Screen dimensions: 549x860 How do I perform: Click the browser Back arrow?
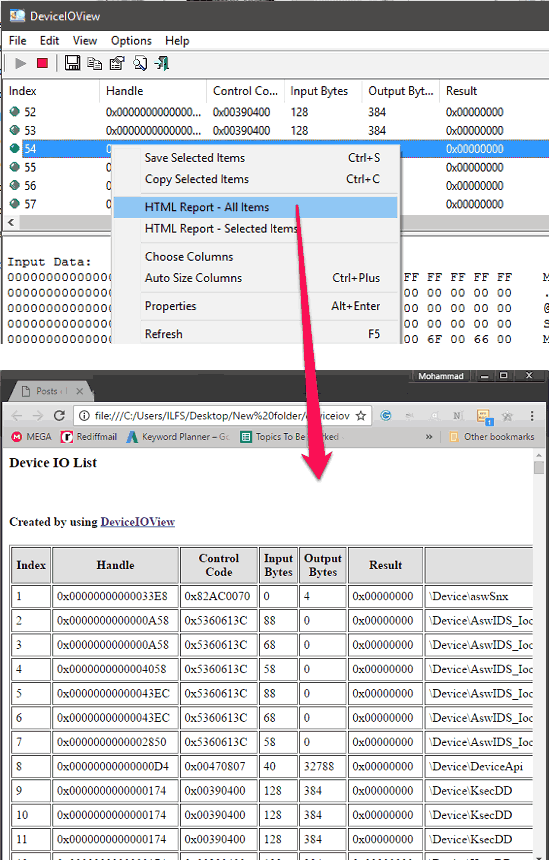(x=17, y=416)
